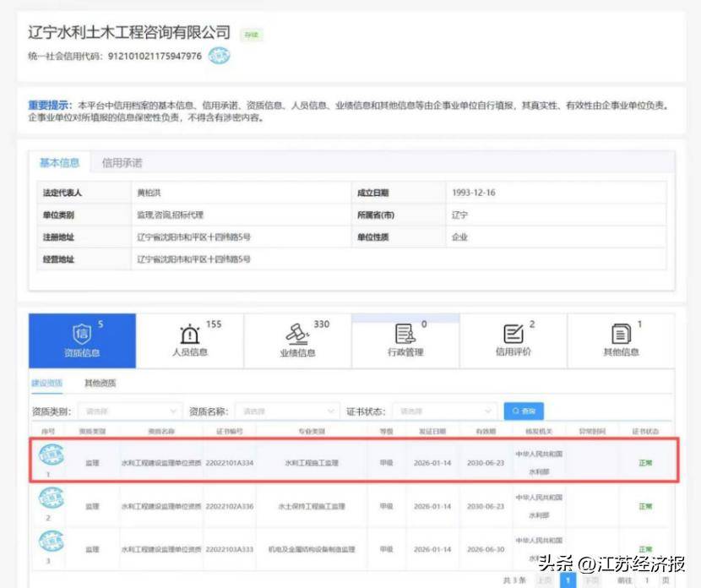Click the 下页 next page button
Image resolution: width=701 pixels, height=588 pixels.
[x=591, y=580]
